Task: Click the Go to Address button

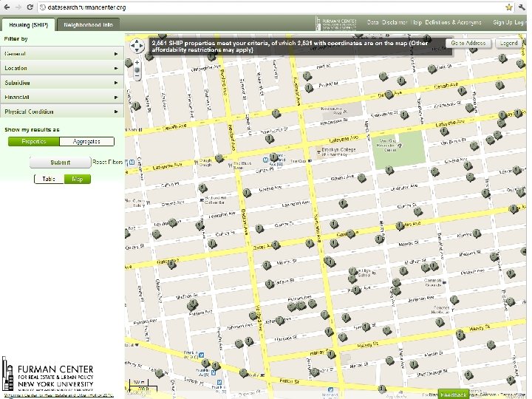Action: click(x=468, y=43)
